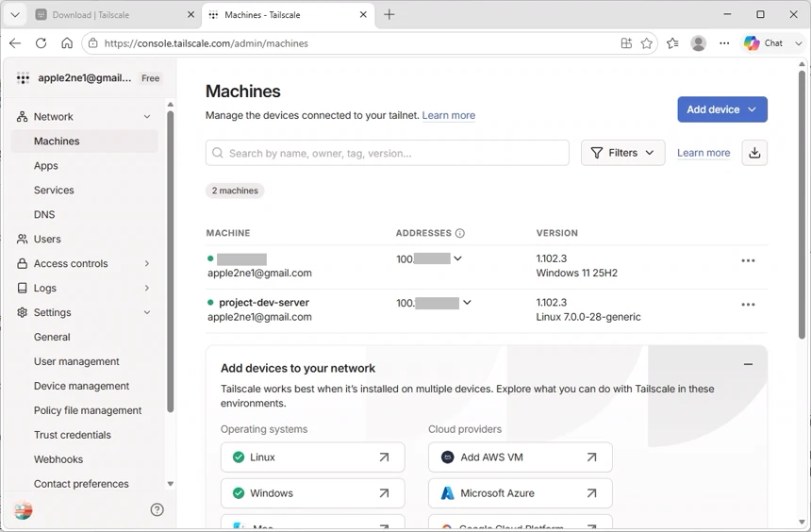Open Trust credentials settings
This screenshot has width=811, height=532.
73,435
